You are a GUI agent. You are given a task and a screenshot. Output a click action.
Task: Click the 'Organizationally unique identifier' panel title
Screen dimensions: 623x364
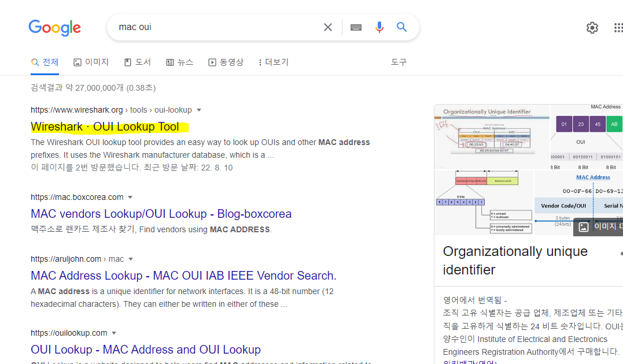tap(515, 261)
